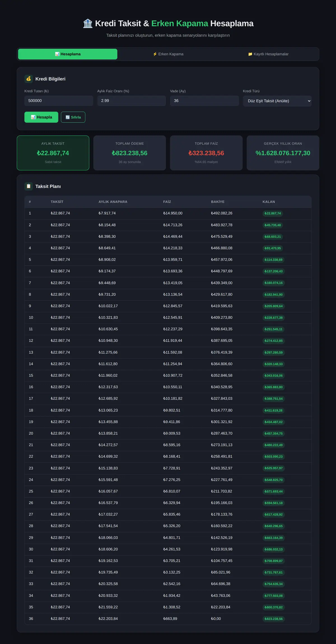Click the Gerçek Yıllık Oran summary card
The width and height of the screenshot is (336, 644).
tap(283, 153)
